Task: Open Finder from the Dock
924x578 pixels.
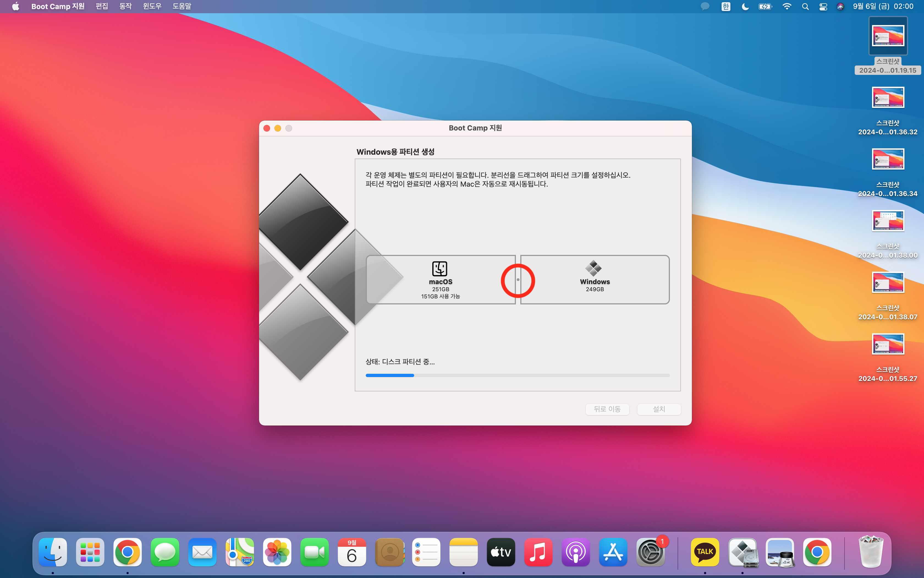Action: (x=53, y=552)
